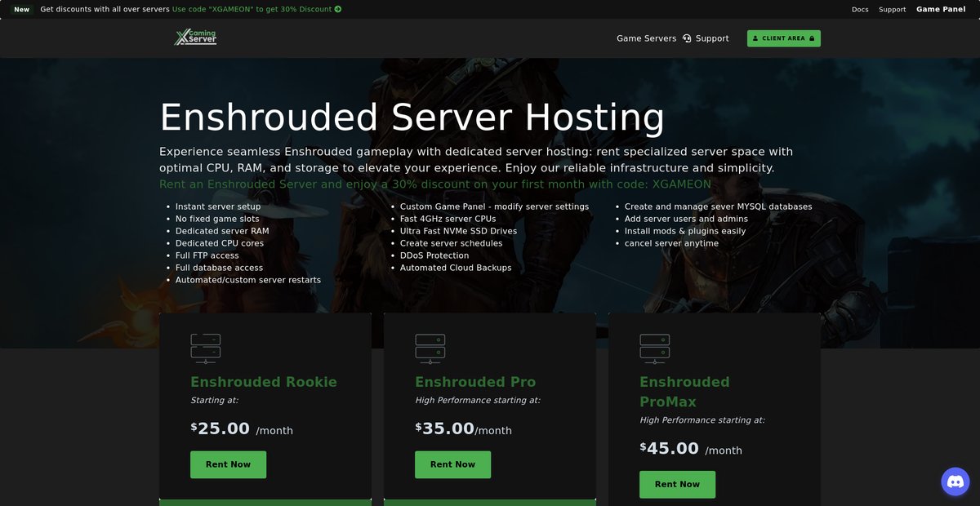980x506 pixels.
Task: Open the Discord chat bubble icon
Action: [x=955, y=482]
